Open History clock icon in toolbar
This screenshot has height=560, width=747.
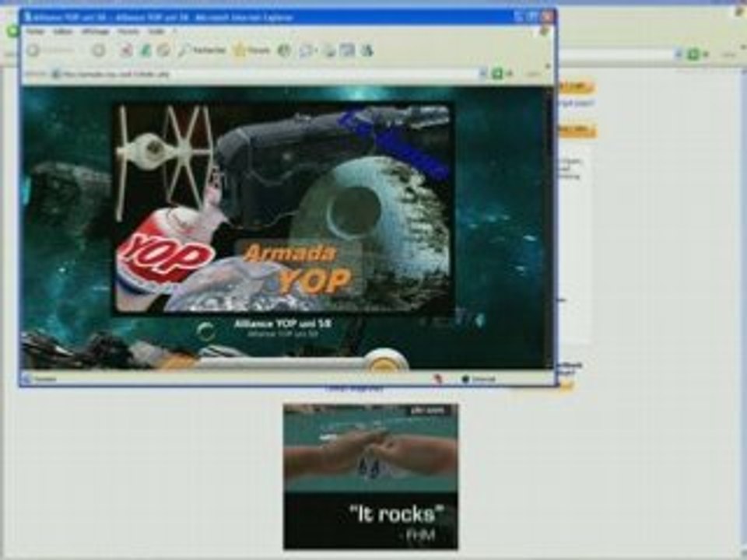tap(284, 50)
